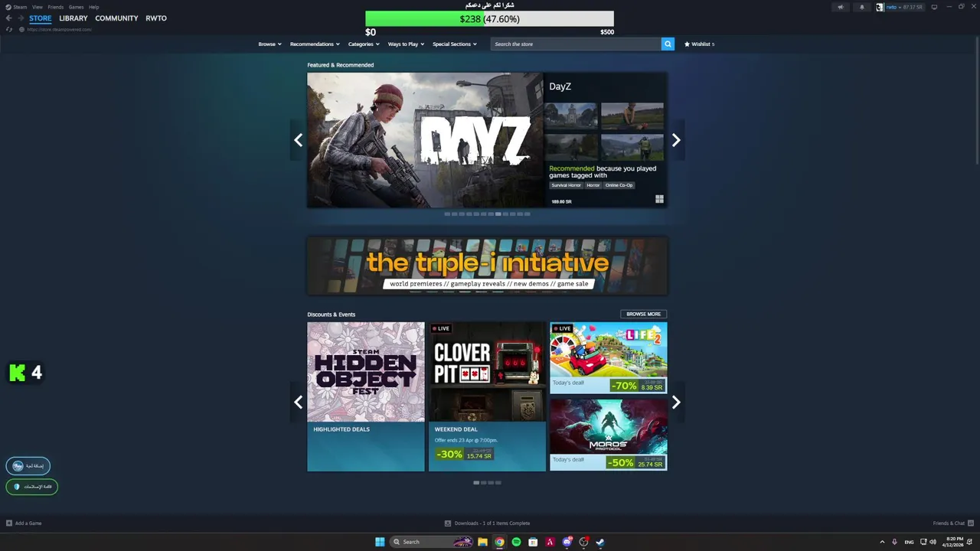This screenshot has width=980, height=551.
Task: Click the Horror tag
Action: pos(593,185)
